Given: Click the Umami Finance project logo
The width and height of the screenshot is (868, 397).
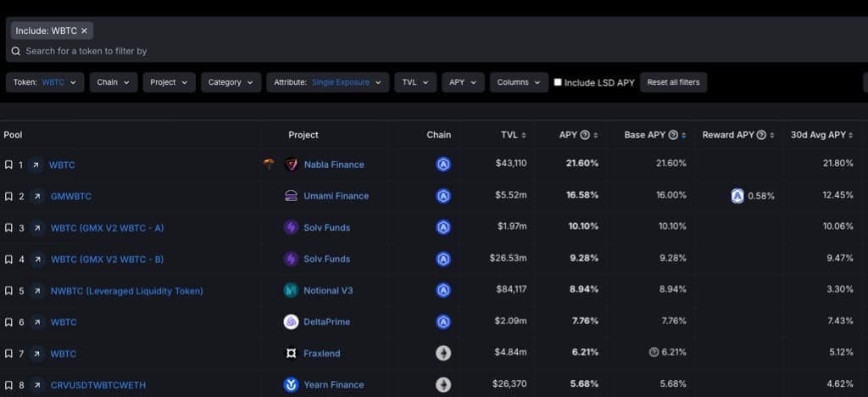Looking at the screenshot, I should [291, 196].
